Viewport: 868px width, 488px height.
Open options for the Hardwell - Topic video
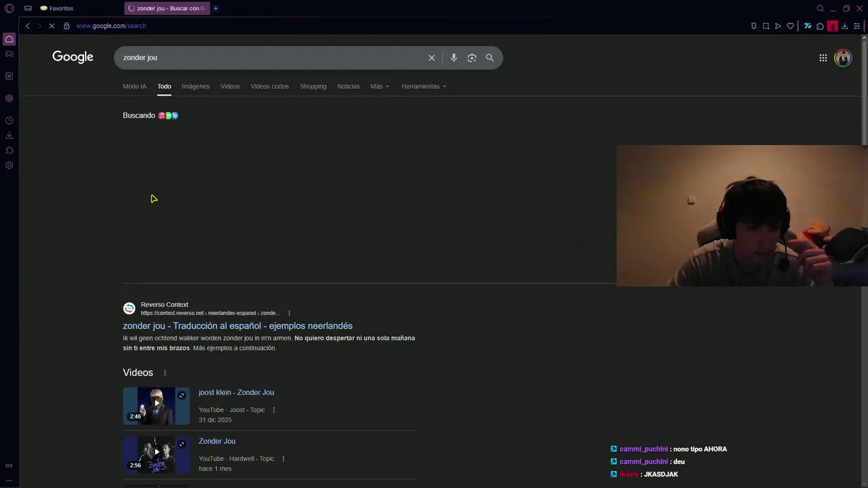[x=283, y=459]
